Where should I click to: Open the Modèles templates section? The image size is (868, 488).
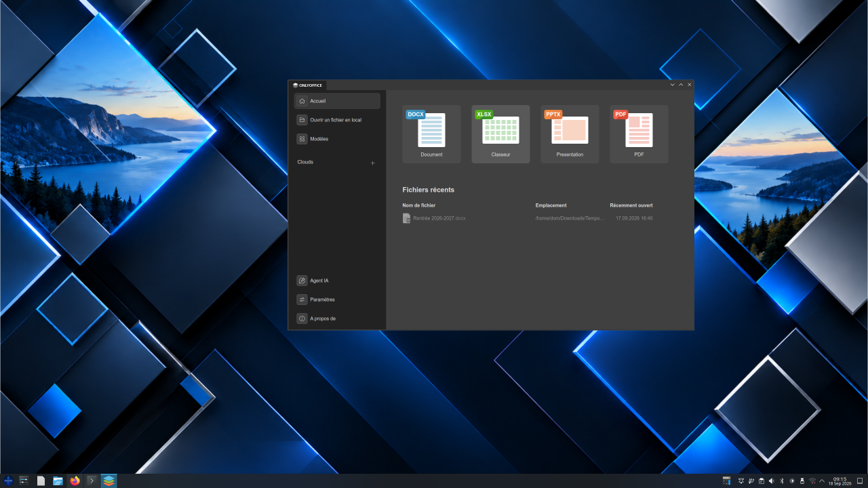[x=337, y=139]
